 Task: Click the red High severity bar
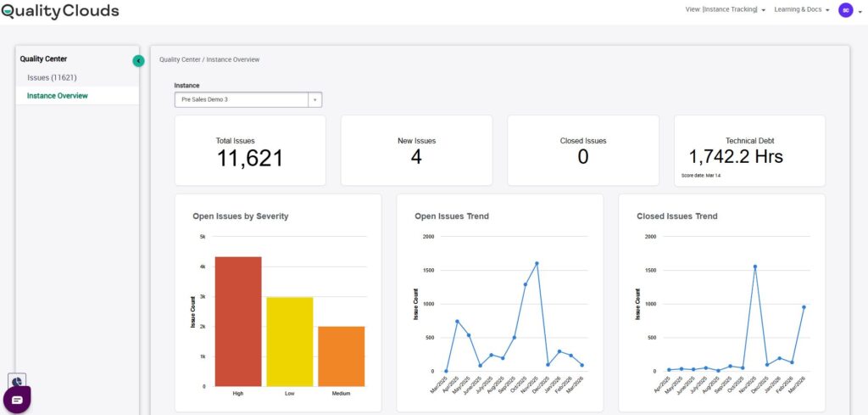pos(238,322)
